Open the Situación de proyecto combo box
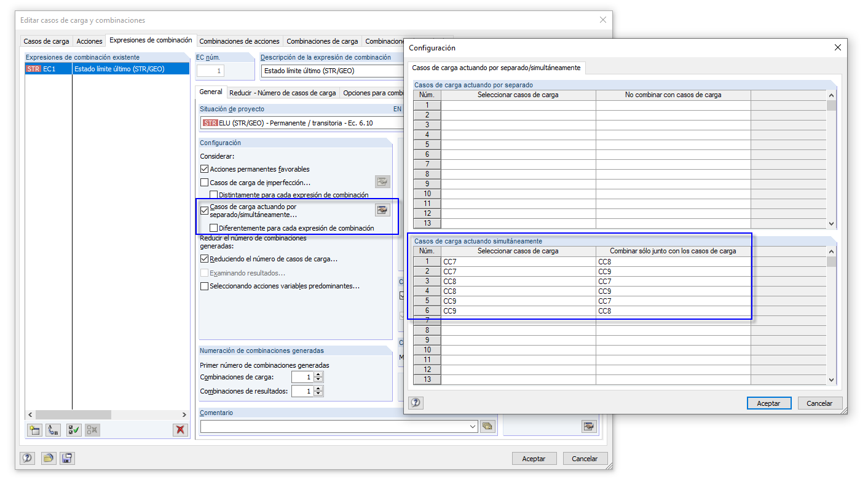This screenshot has width=868, height=487. (x=302, y=123)
